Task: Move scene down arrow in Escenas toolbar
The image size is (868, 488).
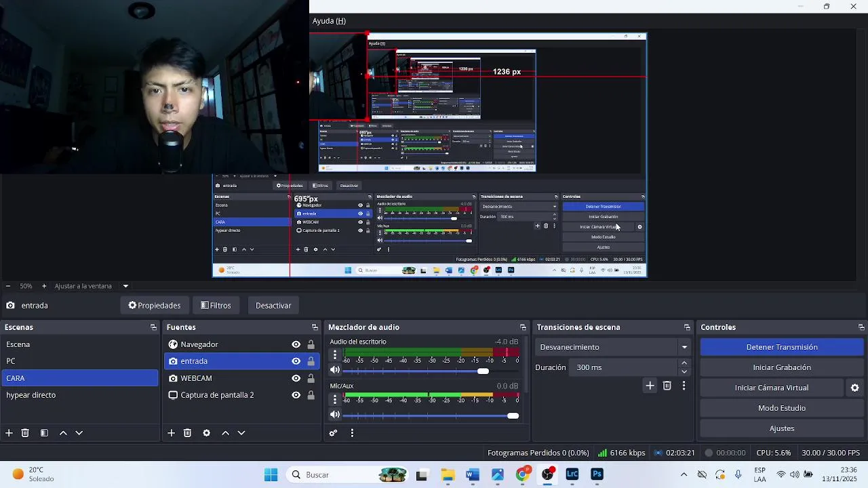Action: (x=79, y=433)
